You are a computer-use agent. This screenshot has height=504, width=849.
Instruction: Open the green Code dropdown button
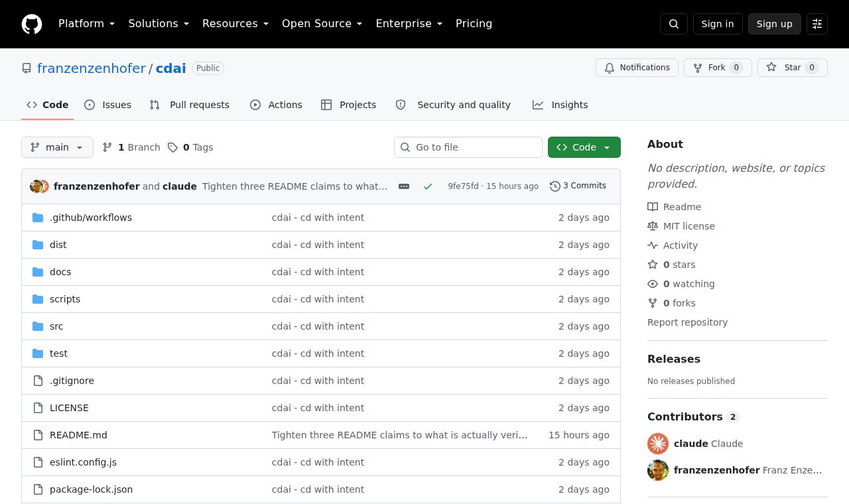pos(584,147)
